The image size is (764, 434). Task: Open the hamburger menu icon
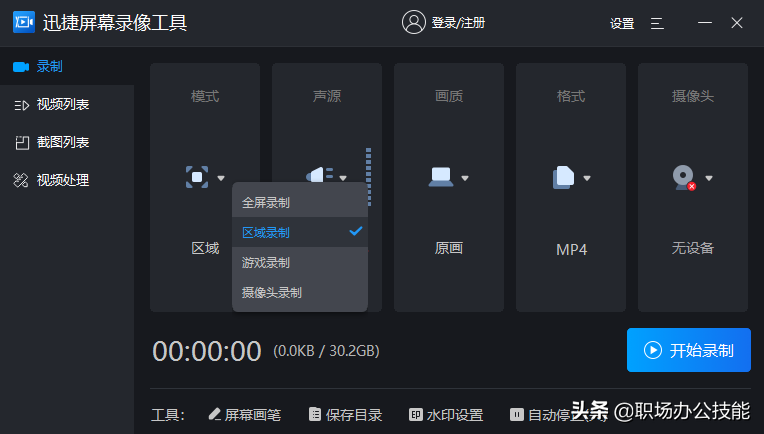click(x=657, y=23)
